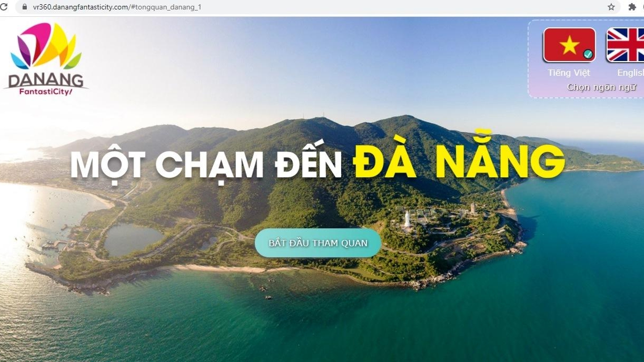Click the BẮT ĐẦU THAM QUAN button

tap(318, 243)
